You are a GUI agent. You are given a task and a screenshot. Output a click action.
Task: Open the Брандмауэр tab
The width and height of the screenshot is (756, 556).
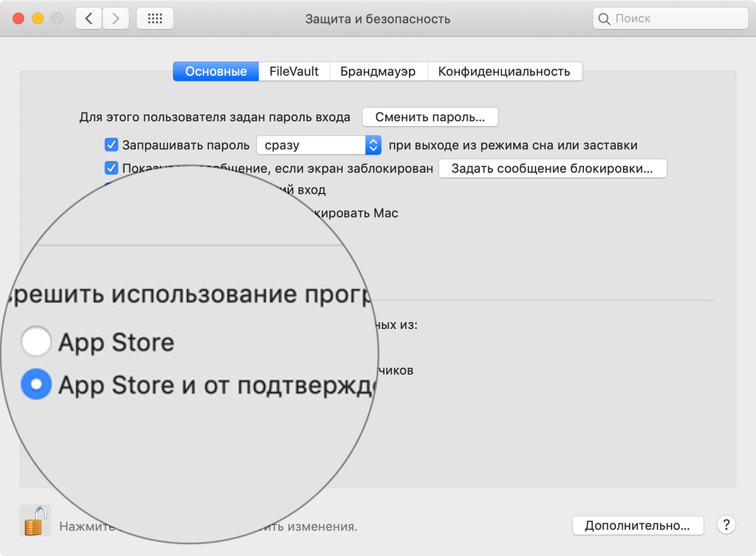click(x=378, y=71)
